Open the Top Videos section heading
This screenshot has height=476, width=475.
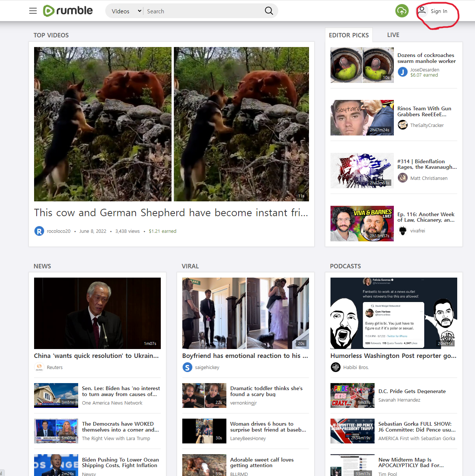point(51,35)
